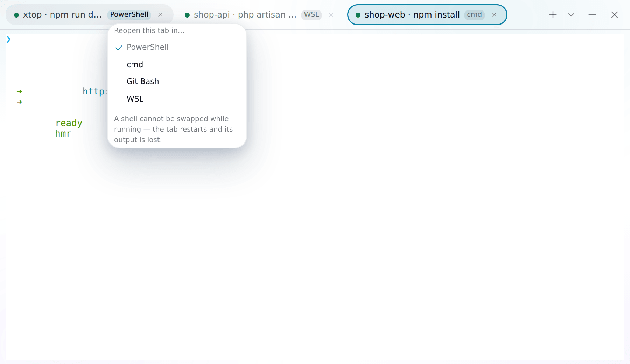Open a new terminal tab with plus icon

553,15
